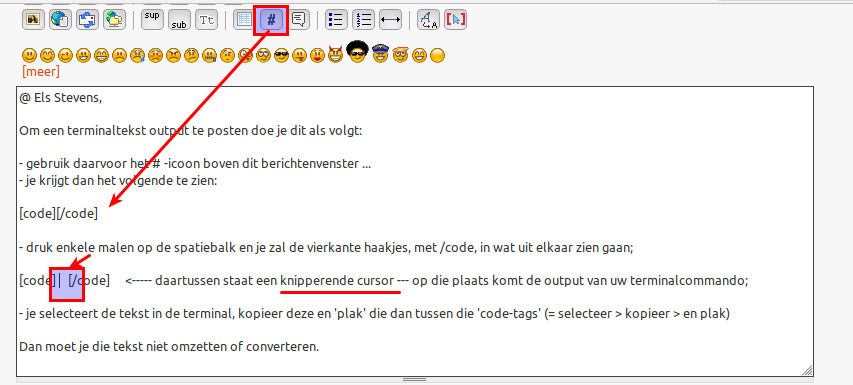This screenshot has width=853, height=385.
Task: Click the remove formatting A icon
Action: pyautogui.click(x=428, y=20)
